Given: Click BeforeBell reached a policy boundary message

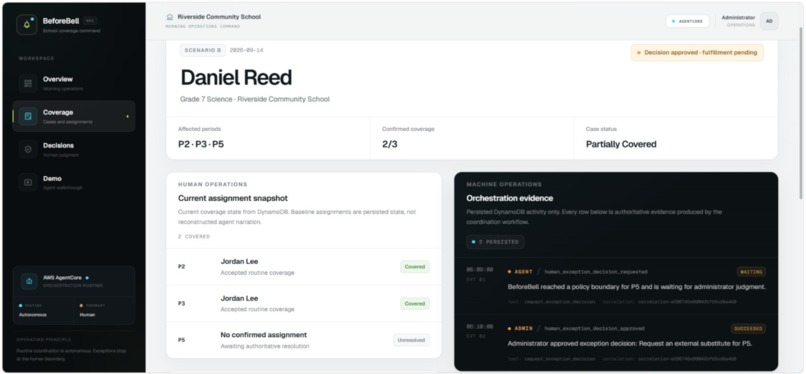Looking at the screenshot, I should click(637, 287).
